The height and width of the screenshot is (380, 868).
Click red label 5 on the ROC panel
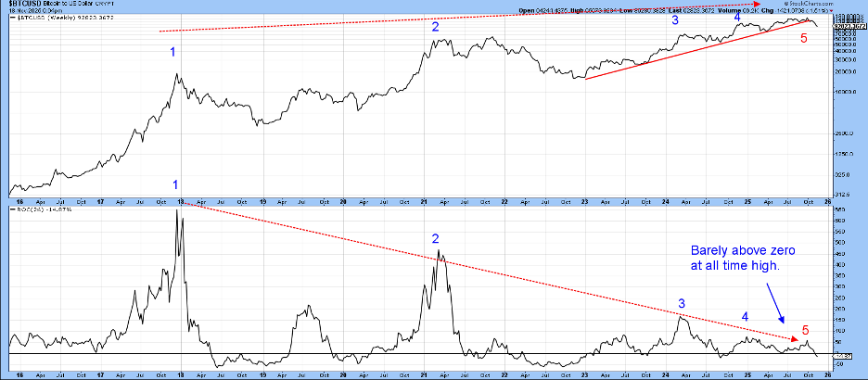tap(804, 329)
